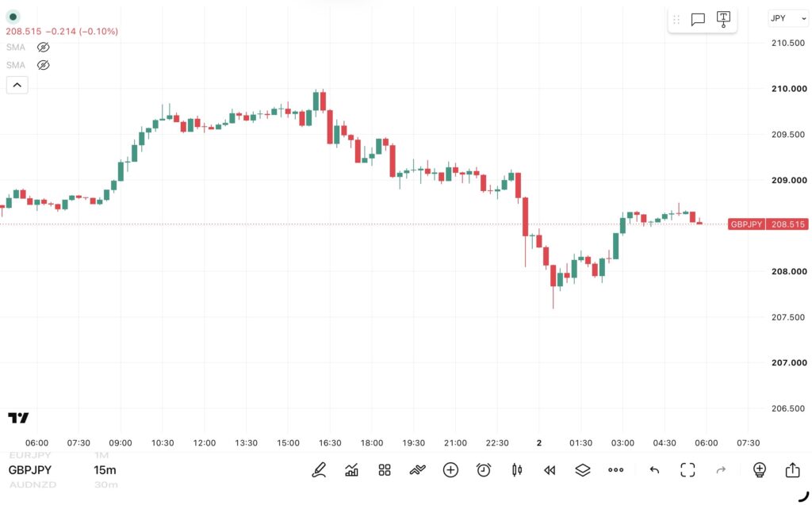This screenshot has width=812, height=505.
Task: Open the object tree layers icon
Action: point(583,470)
